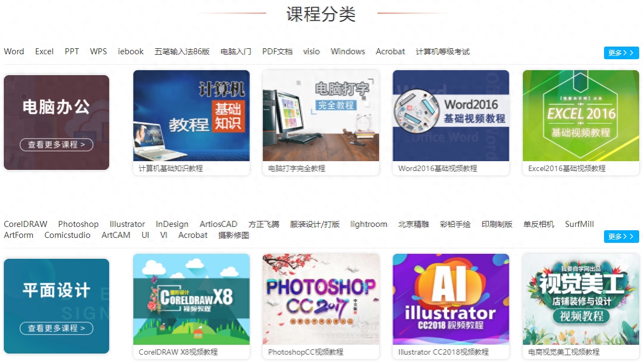Open PhotoshopCC视频教程 course thumbnail
This screenshot has width=643, height=364.
(x=321, y=299)
